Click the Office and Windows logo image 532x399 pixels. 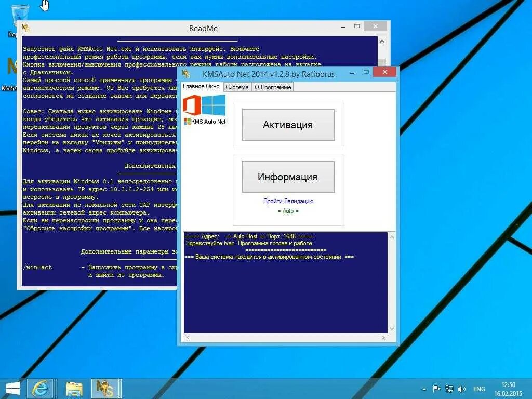pyautogui.click(x=204, y=105)
